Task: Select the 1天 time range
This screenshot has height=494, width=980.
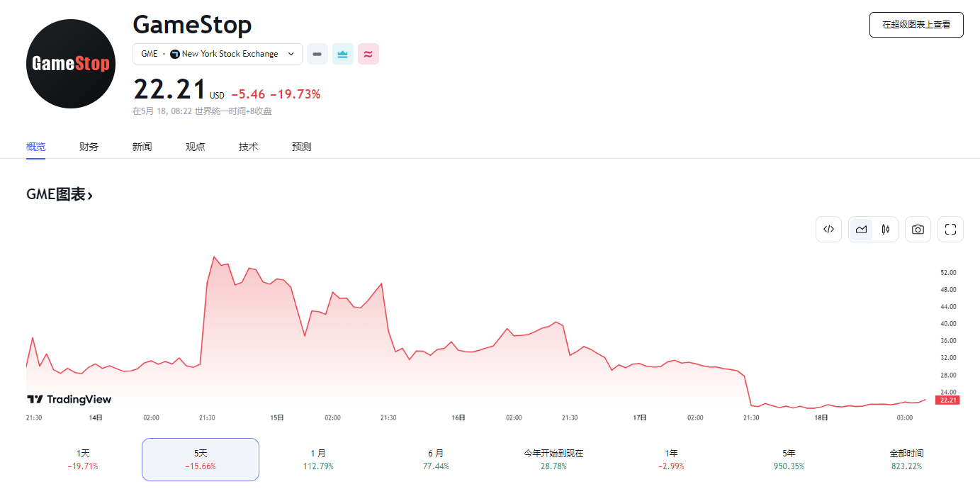Action: 83,459
